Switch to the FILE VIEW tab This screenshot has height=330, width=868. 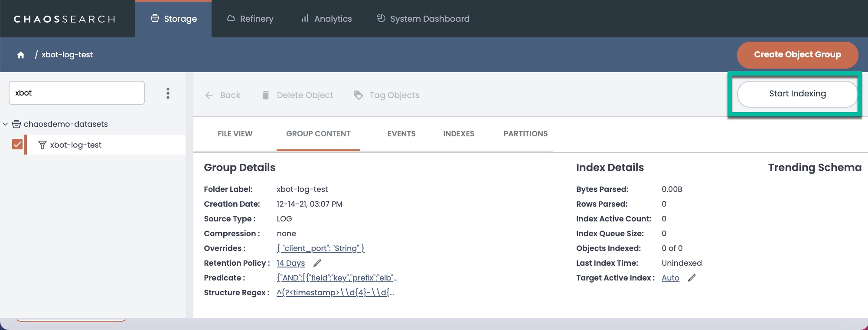pyautogui.click(x=235, y=134)
